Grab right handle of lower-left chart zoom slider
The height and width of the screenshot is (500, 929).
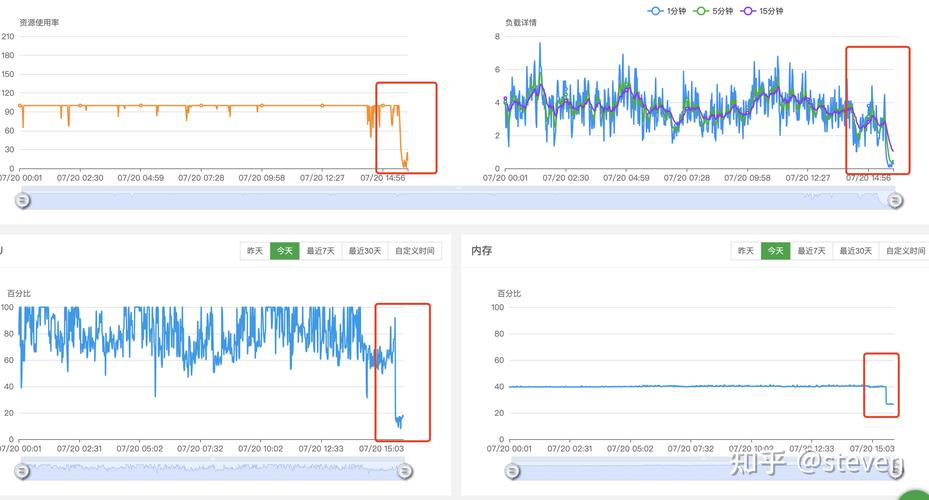[405, 472]
